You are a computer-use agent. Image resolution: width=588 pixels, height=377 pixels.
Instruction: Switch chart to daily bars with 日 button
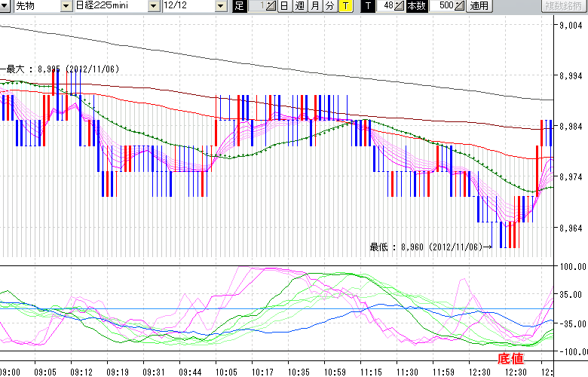click(284, 6)
